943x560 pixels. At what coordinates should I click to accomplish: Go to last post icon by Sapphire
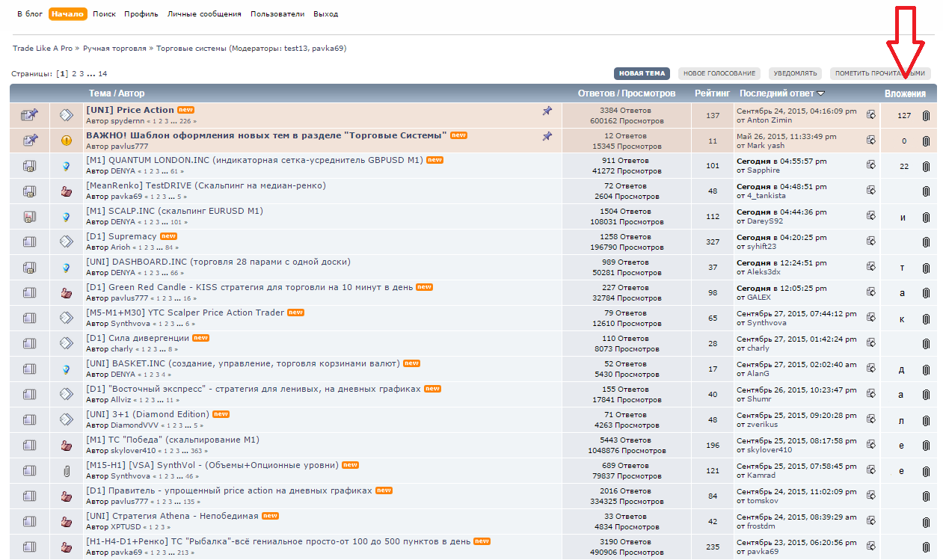tap(871, 166)
